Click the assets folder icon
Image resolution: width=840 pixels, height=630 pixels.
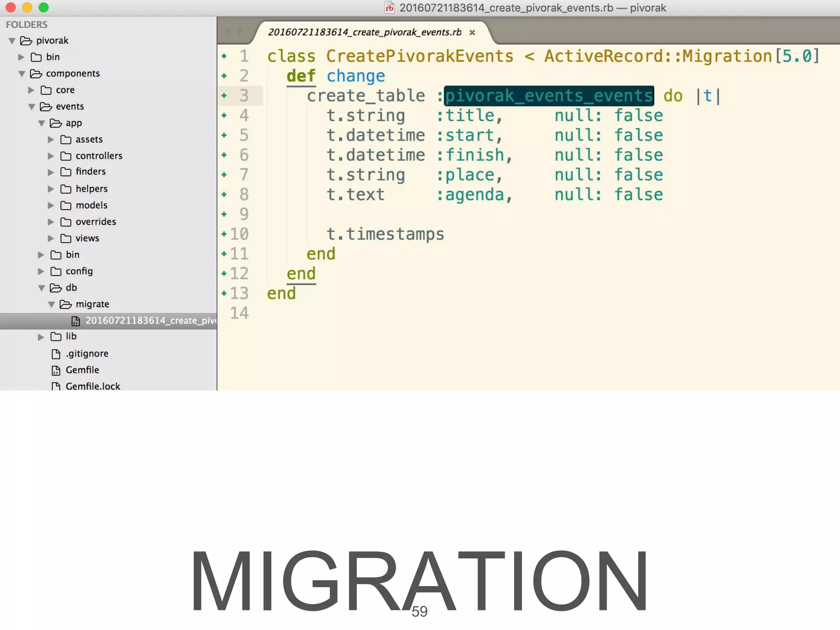pyautogui.click(x=66, y=139)
